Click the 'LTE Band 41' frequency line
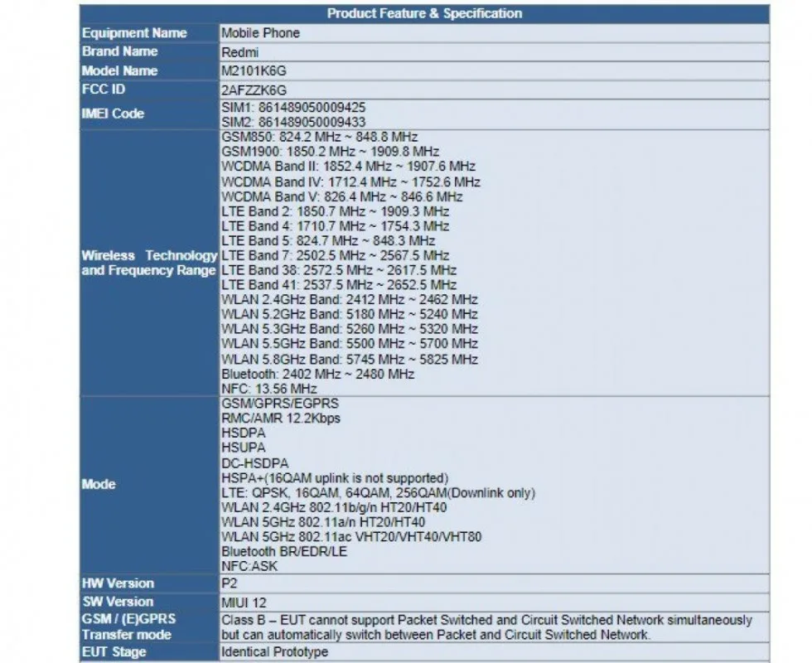The image size is (812, 663). point(339,285)
